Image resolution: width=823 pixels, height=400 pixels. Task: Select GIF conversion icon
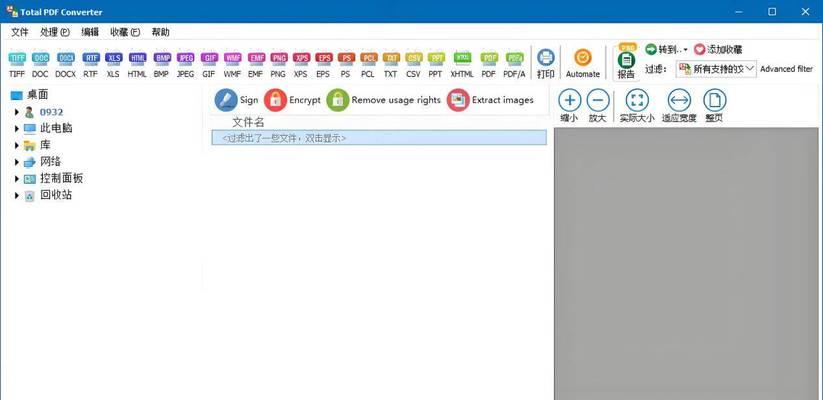(x=209, y=64)
